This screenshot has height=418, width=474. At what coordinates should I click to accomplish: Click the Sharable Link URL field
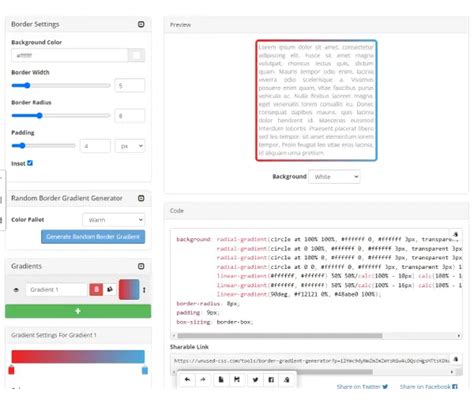(311, 360)
